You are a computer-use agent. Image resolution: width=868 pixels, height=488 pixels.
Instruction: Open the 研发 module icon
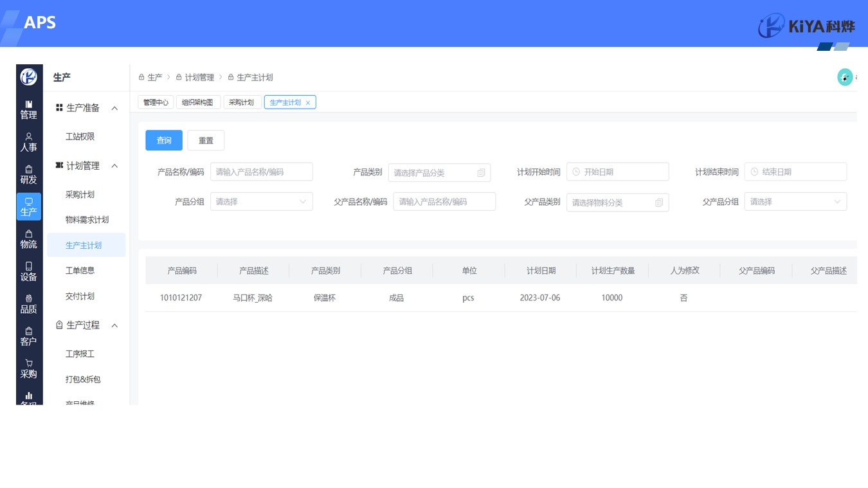tap(28, 174)
